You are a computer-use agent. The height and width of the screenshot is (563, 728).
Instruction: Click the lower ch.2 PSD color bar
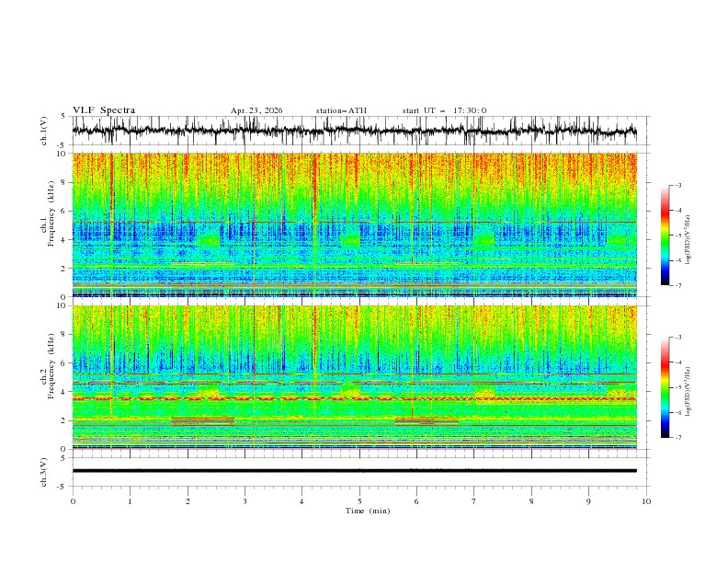click(x=665, y=387)
